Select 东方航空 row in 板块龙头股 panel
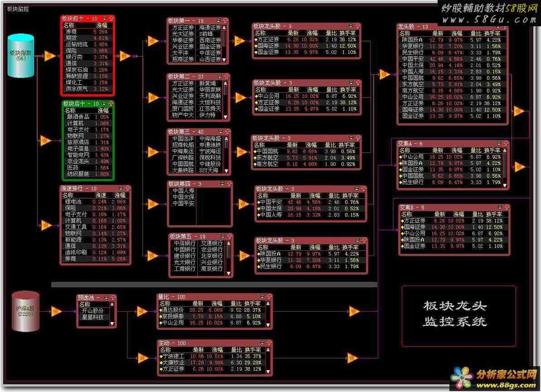Screen dimensions: 541x392 (x=305, y=158)
